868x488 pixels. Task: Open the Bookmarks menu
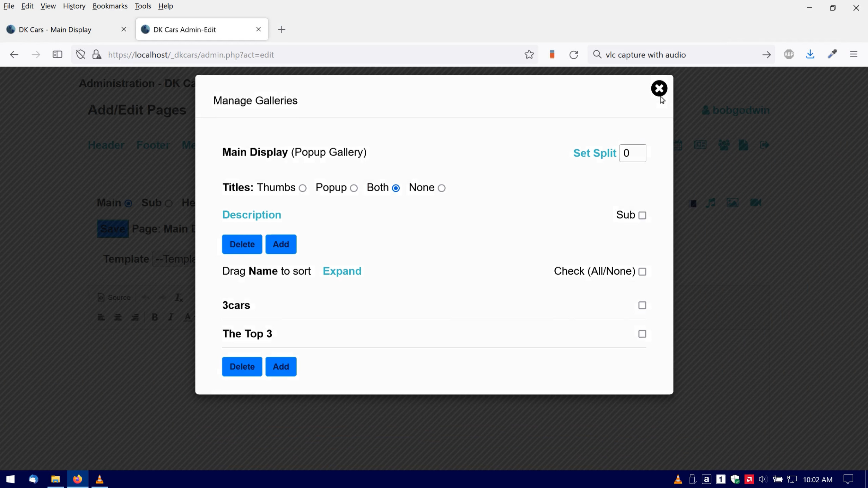coord(110,6)
